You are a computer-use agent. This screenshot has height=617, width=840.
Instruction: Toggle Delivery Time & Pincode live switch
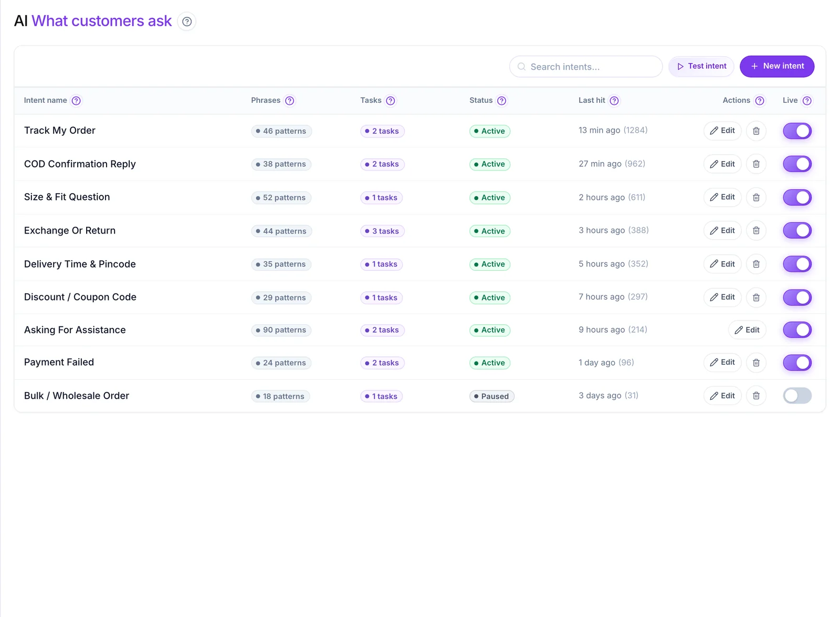tap(797, 264)
